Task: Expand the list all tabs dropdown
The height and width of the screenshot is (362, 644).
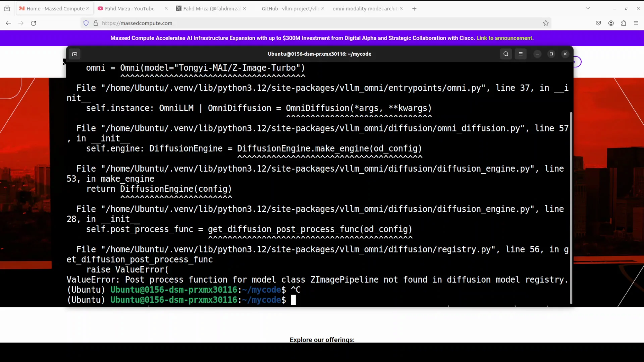Action: coord(588,8)
